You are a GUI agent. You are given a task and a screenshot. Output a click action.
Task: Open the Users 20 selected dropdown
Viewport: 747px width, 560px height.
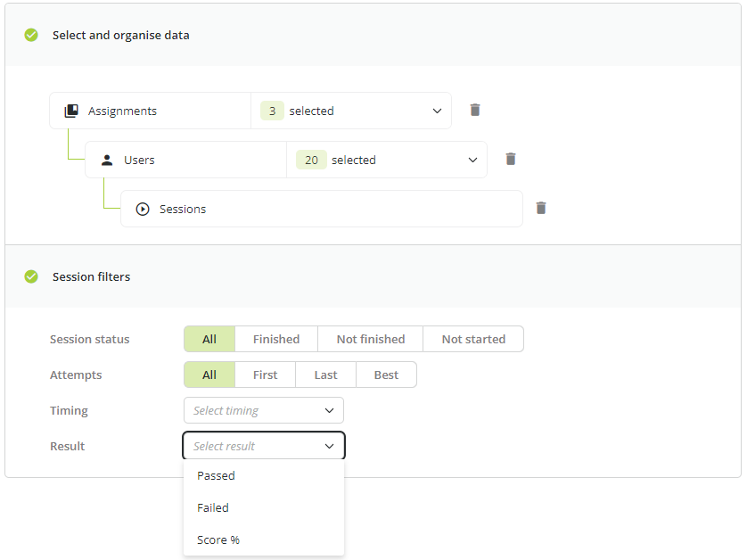point(387,160)
